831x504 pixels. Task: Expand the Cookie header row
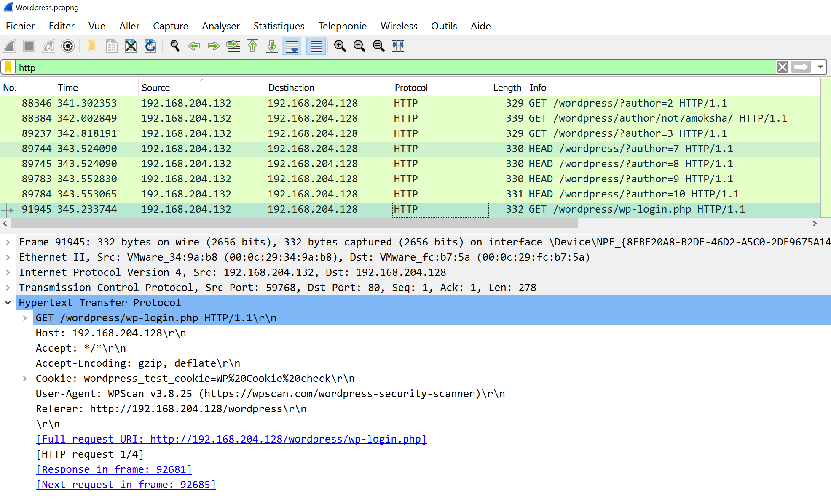[x=25, y=379]
